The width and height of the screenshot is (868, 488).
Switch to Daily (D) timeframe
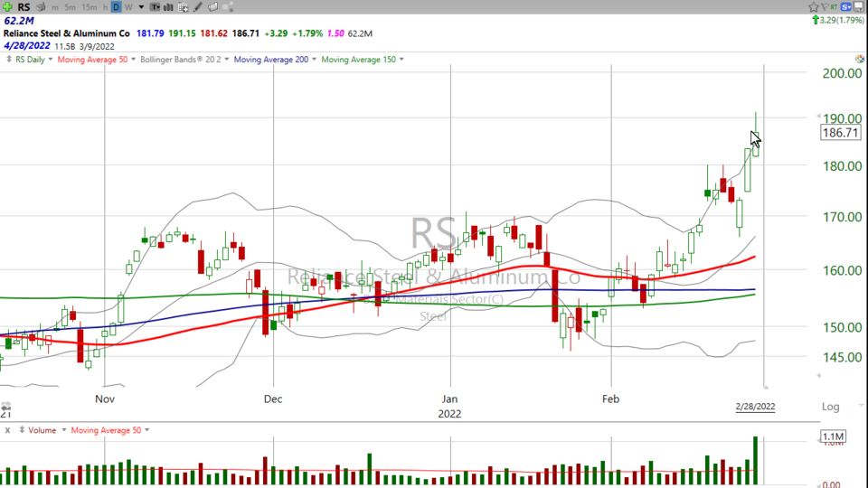coord(116,7)
